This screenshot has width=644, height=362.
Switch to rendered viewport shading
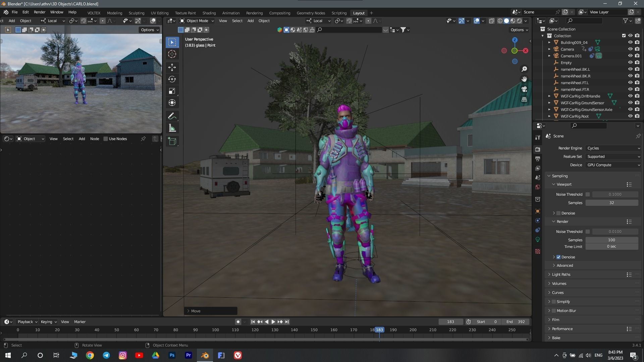coord(519,21)
